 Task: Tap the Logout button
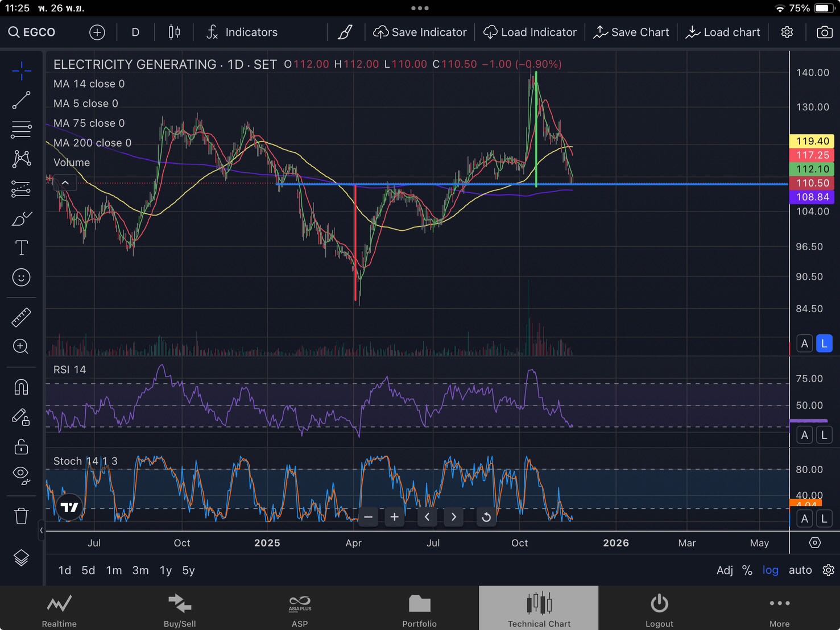tap(659, 608)
